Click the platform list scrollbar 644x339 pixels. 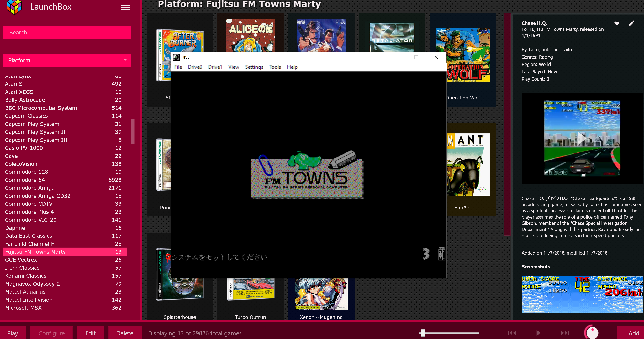[133, 131]
